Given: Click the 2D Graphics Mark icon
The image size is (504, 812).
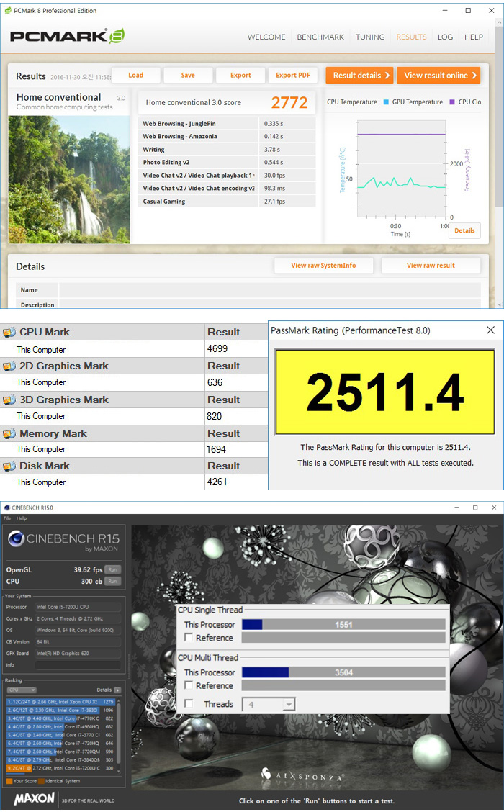Looking at the screenshot, I should (x=9, y=366).
